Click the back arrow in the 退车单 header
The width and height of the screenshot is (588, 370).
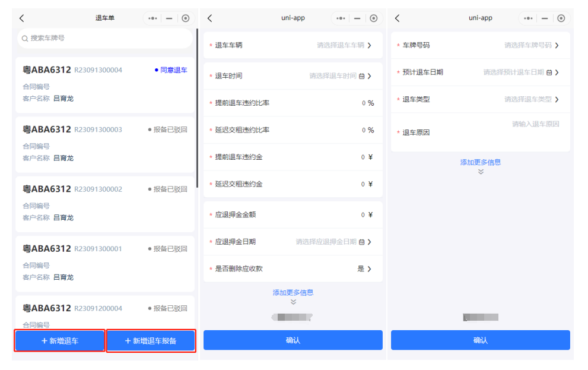click(x=22, y=18)
